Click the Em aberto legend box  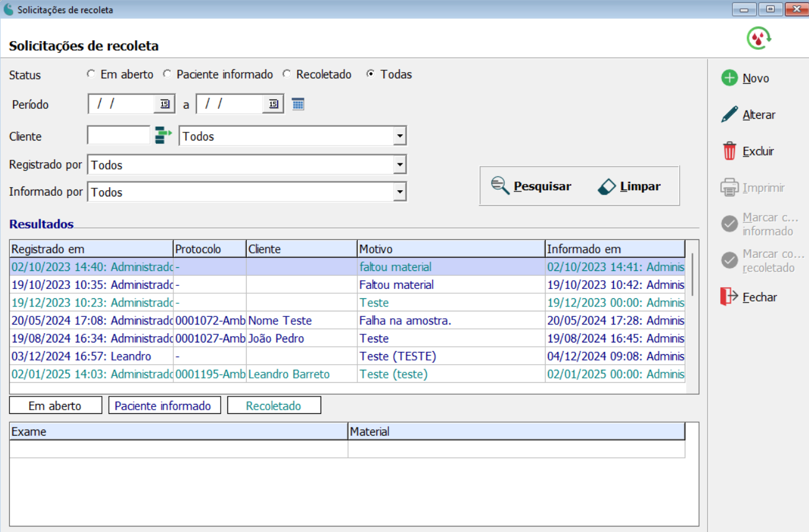[x=55, y=406]
